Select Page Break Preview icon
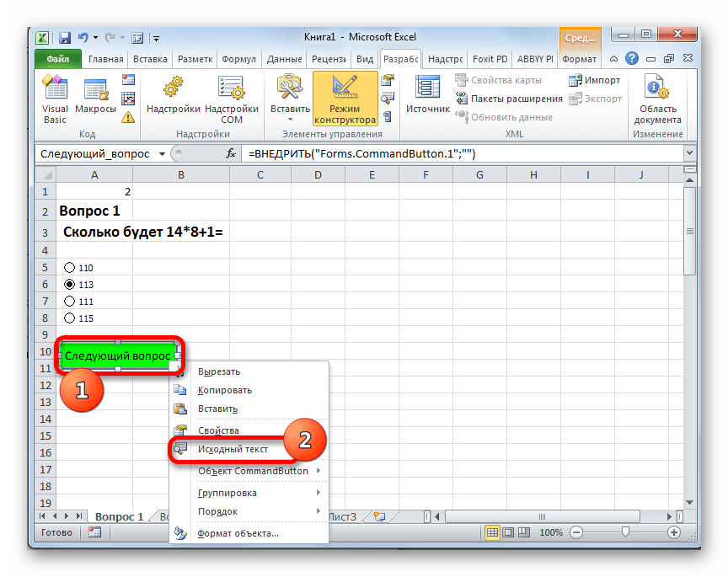 (524, 532)
